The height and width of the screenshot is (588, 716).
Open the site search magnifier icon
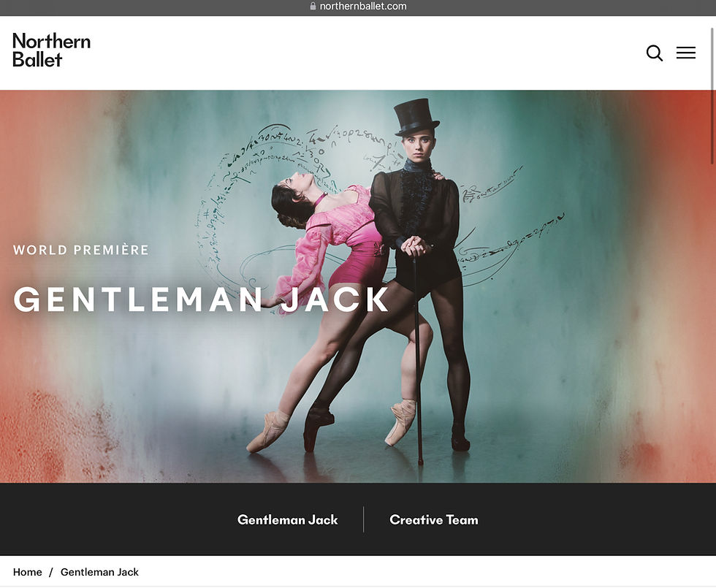[655, 53]
